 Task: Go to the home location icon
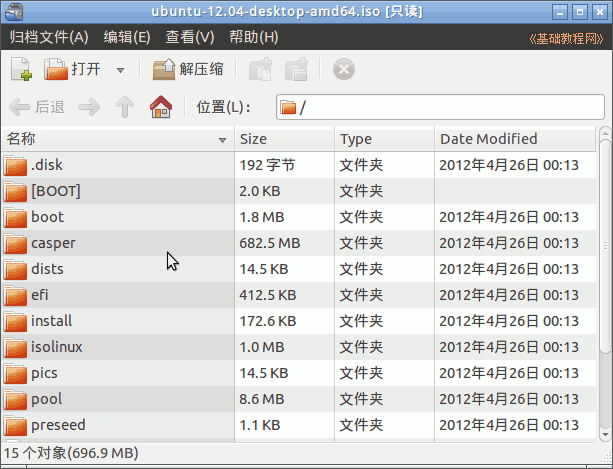[161, 107]
